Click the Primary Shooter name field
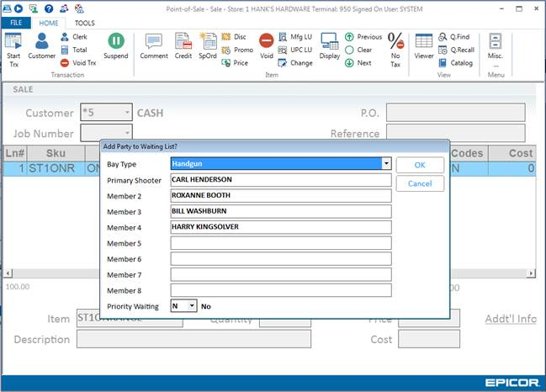The width and height of the screenshot is (546, 392). coord(280,179)
